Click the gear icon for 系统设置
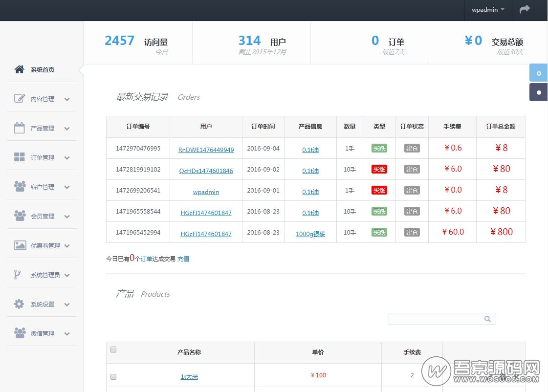The height and width of the screenshot is (392, 548). [20, 304]
